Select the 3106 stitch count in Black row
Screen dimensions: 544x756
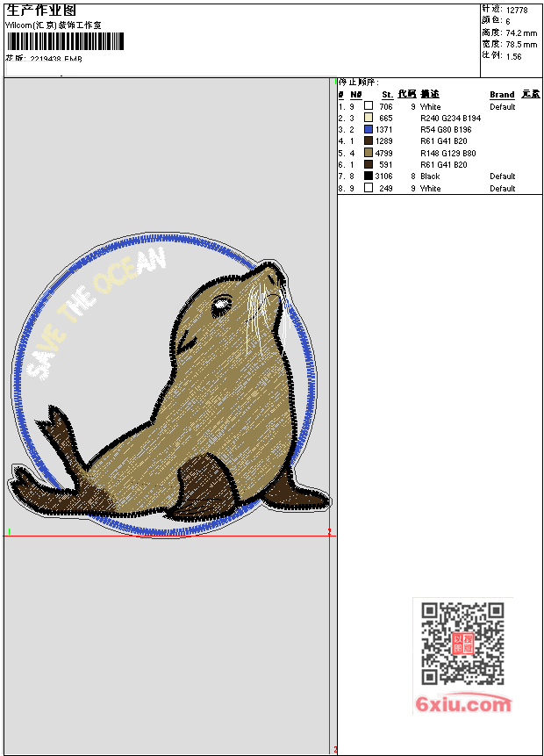[x=384, y=176]
